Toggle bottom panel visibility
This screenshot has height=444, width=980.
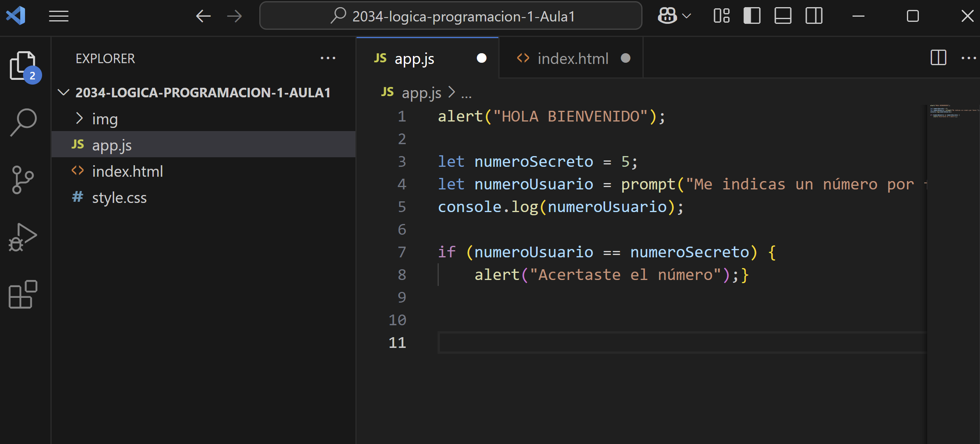(783, 16)
